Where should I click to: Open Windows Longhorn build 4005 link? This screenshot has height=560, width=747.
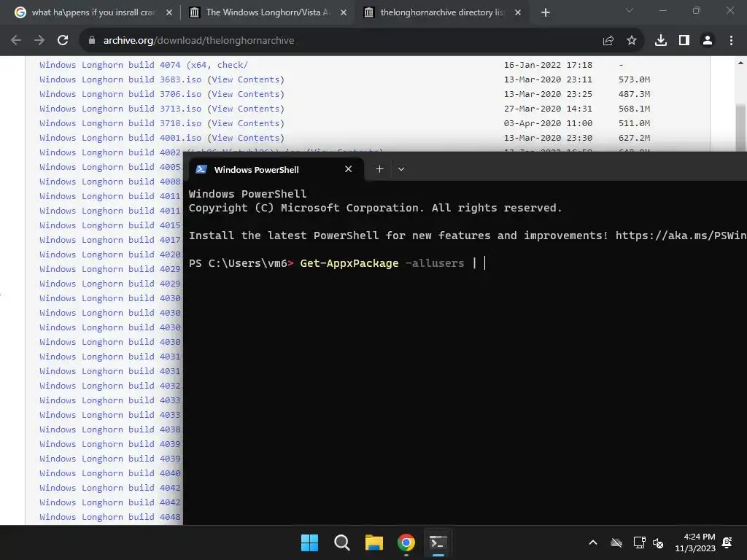click(110, 167)
